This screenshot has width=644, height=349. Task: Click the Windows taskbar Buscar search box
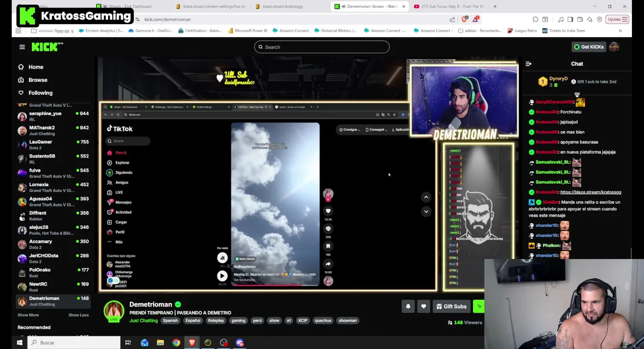[74, 343]
